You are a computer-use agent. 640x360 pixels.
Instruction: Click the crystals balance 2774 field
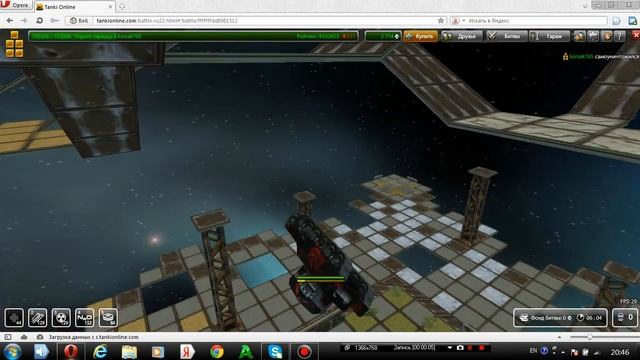(383, 36)
